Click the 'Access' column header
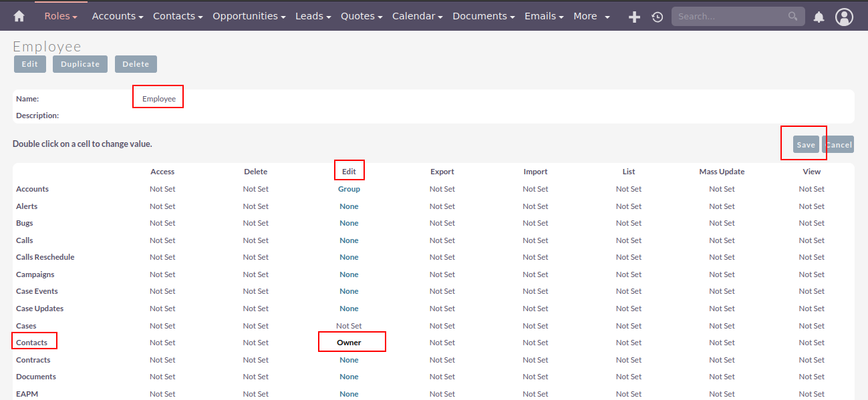 click(162, 172)
